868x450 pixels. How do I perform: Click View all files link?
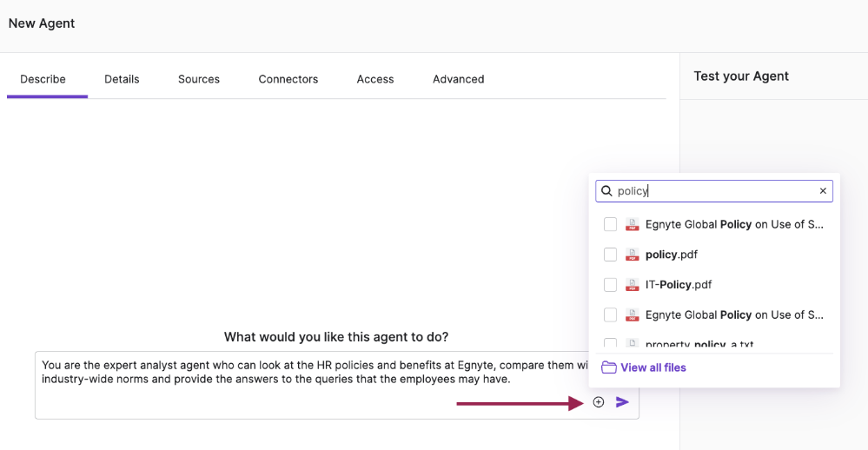click(x=653, y=367)
